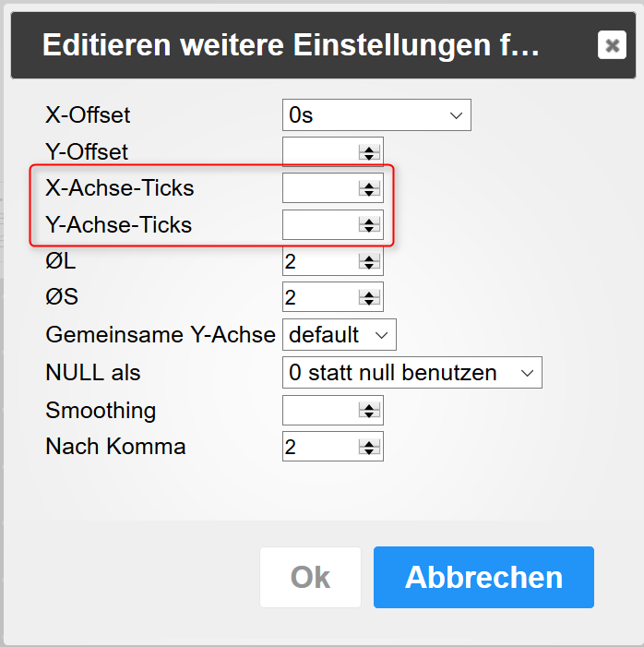Expand the Gemeinsame Y-Achse dropdown

(340, 335)
